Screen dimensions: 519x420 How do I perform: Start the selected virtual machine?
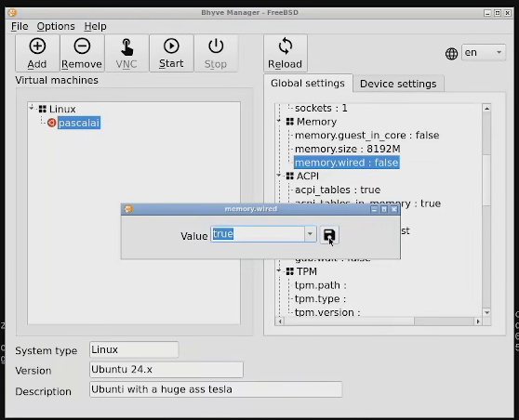[171, 53]
